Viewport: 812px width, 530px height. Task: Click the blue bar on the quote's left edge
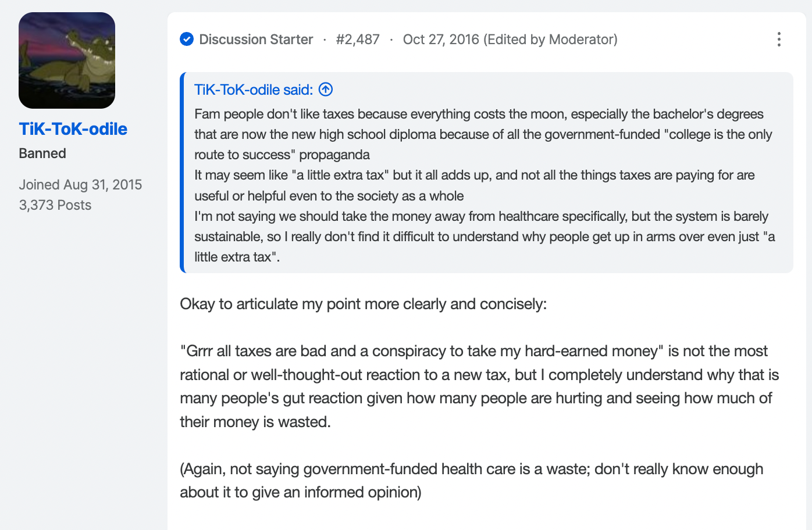(182, 173)
